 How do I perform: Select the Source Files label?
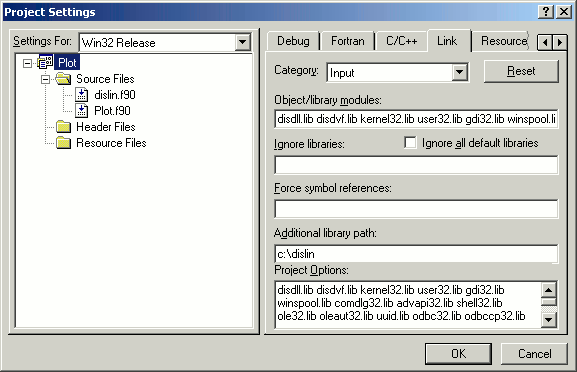coord(105,79)
